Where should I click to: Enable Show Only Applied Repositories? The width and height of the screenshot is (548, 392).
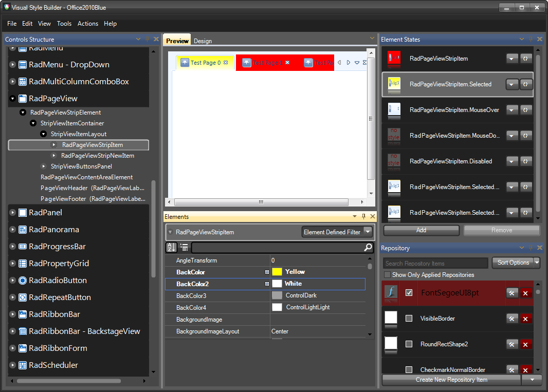click(x=387, y=275)
